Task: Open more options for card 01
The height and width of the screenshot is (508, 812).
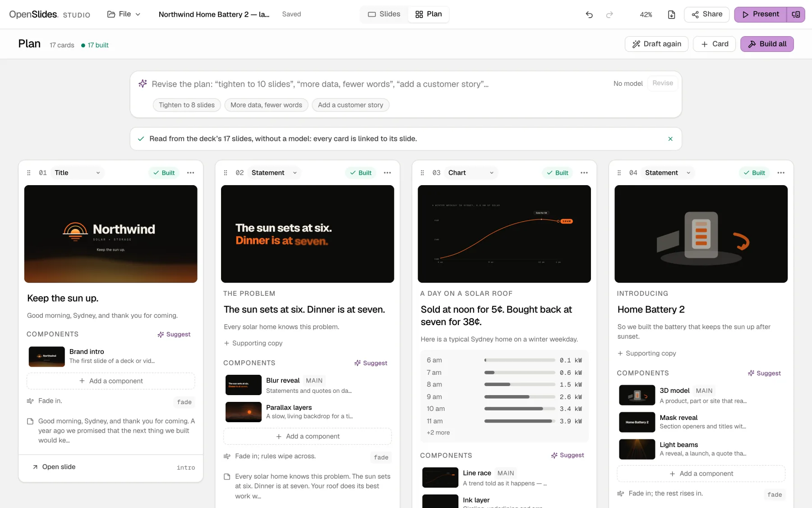Action: click(190, 172)
